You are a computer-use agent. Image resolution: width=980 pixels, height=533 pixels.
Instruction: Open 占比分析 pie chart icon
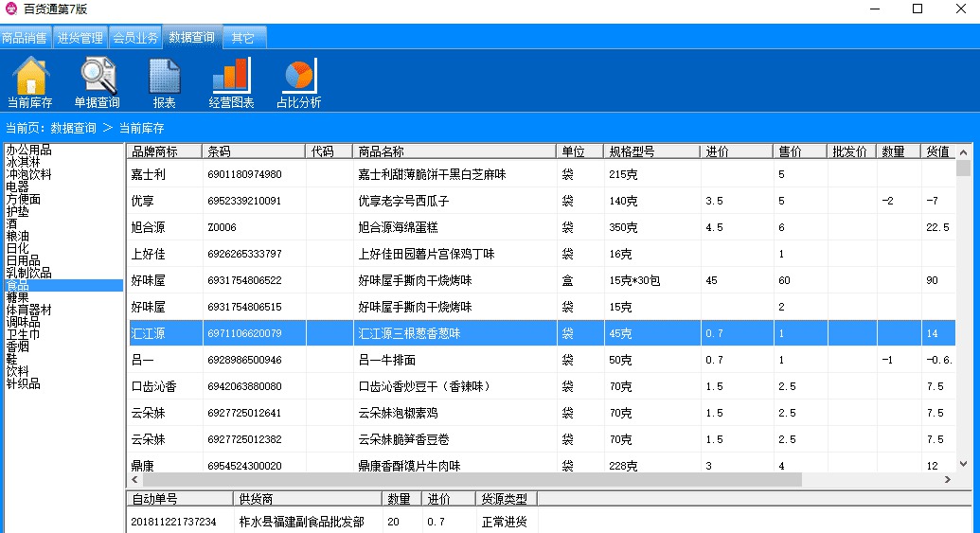(x=299, y=81)
